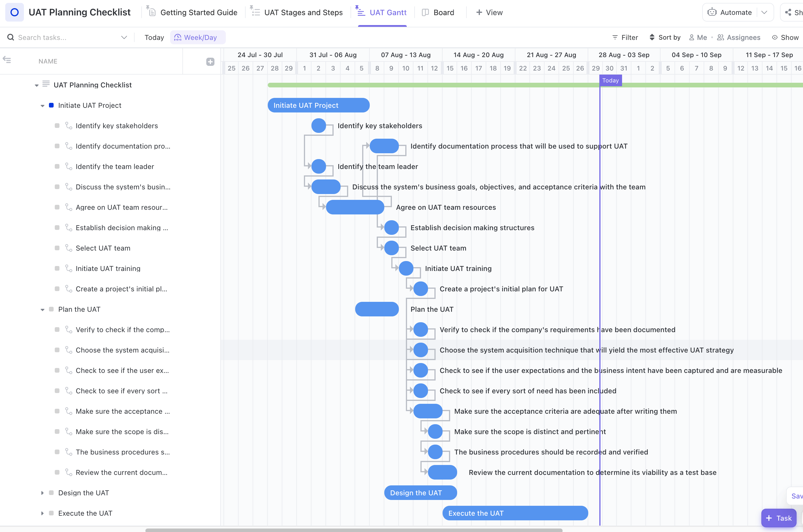Click the Share icon on top right
This screenshot has height=532, width=803.
coord(788,12)
